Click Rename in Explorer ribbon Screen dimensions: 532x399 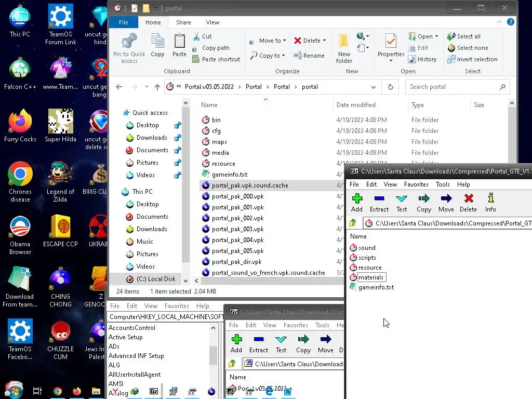[309, 55]
